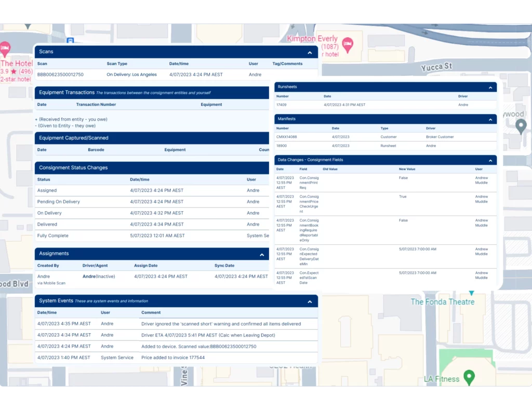Collapse the Runsheets panel
Screen dimensions: 532x410
[x=490, y=87]
